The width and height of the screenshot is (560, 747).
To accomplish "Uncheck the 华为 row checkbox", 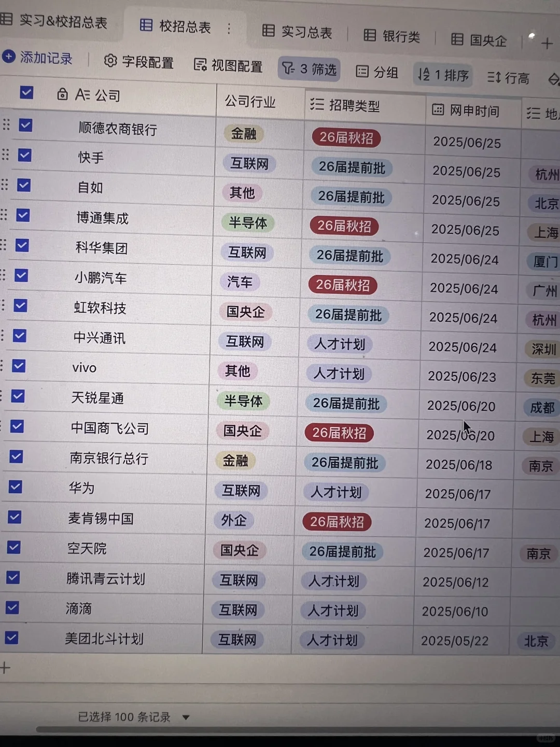I will (x=16, y=487).
